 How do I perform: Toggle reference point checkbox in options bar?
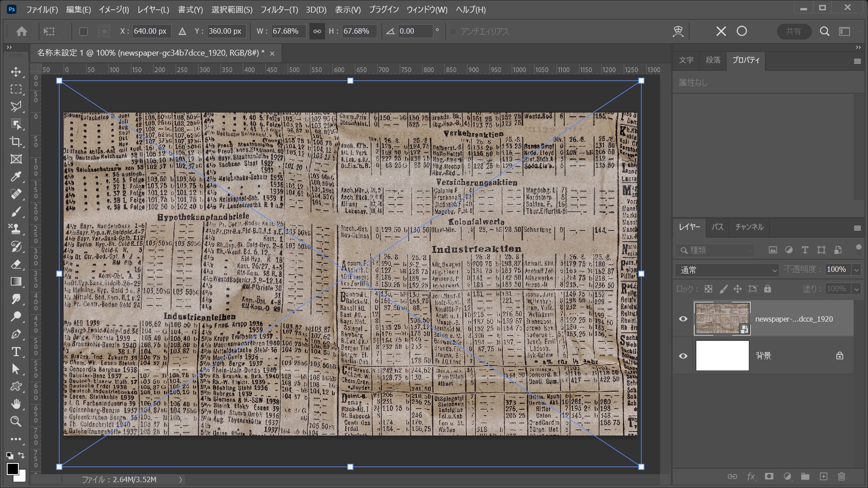coord(83,31)
